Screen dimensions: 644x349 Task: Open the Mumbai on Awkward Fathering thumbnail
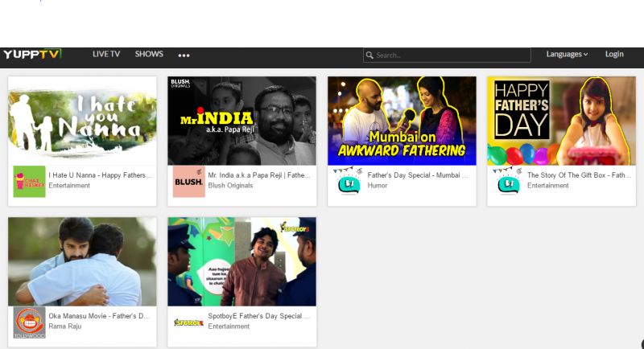pyautogui.click(x=402, y=121)
